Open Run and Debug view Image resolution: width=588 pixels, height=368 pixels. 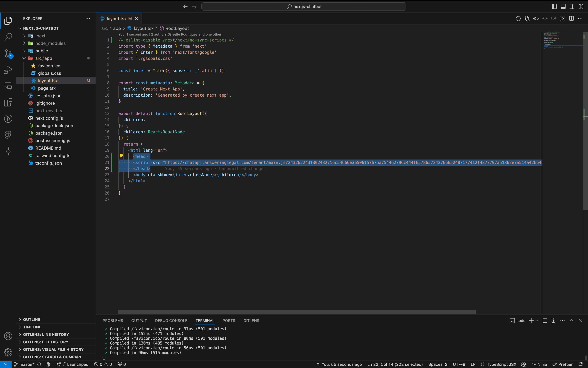click(8, 70)
